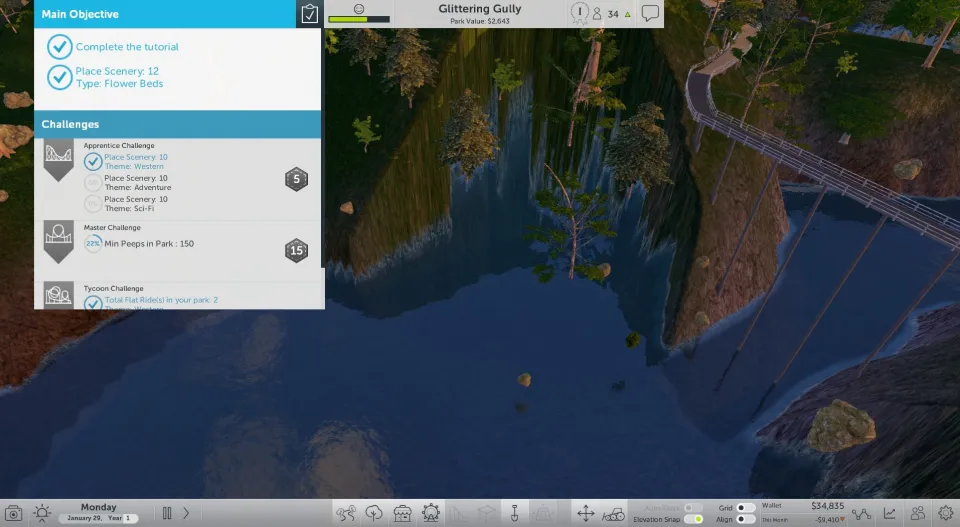Image resolution: width=960 pixels, height=527 pixels.
Task: Select the bulldozer demolish tool
Action: pos(614,513)
